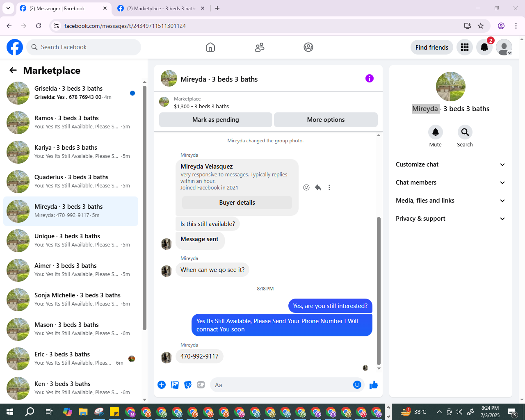
Task: Expand Chat members section
Action: pyautogui.click(x=451, y=183)
